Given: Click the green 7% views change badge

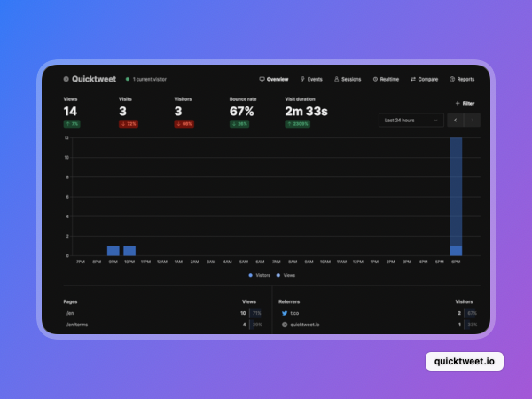Looking at the screenshot, I should click(72, 124).
